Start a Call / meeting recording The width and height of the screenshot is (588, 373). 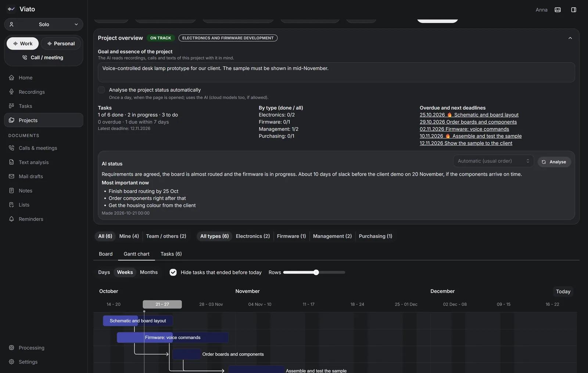point(43,57)
